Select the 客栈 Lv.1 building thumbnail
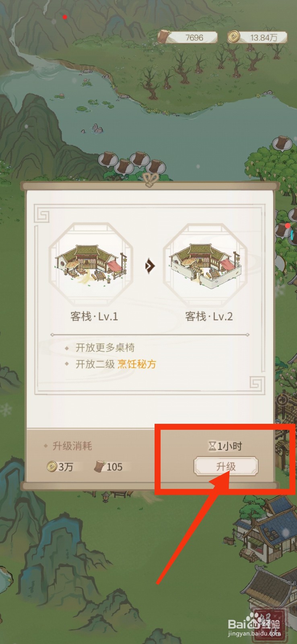 [x=91, y=265]
